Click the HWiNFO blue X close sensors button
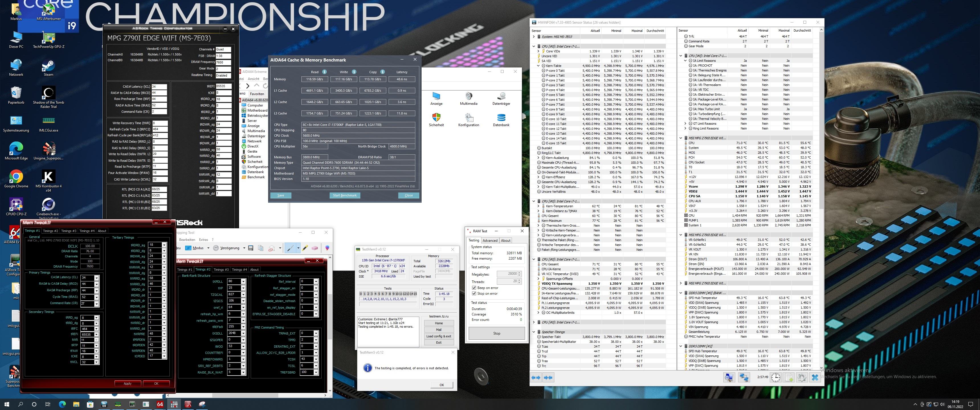Viewport: 980px width, 410px height. [814, 377]
